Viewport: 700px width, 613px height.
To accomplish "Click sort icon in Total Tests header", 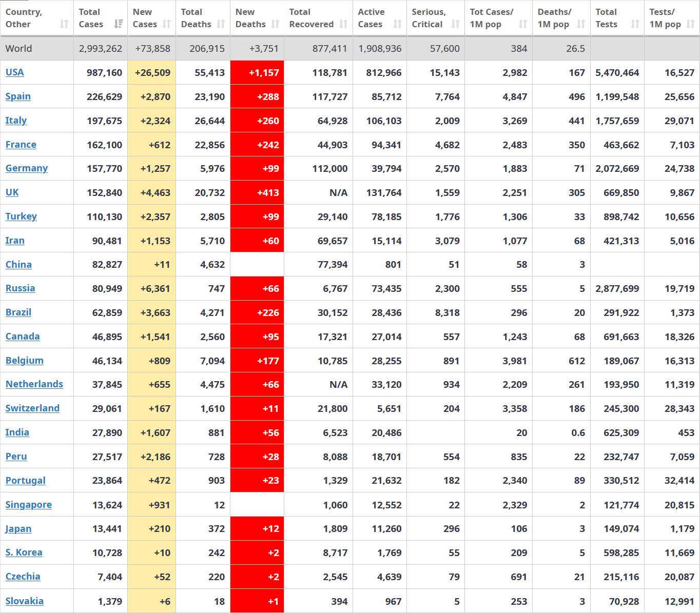I will [x=635, y=24].
